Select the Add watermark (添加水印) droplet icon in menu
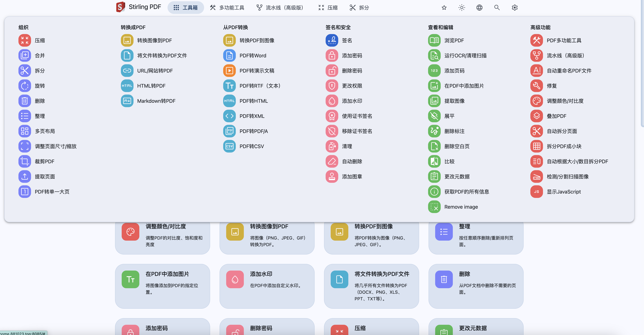This screenshot has width=644, height=335. pos(332,101)
